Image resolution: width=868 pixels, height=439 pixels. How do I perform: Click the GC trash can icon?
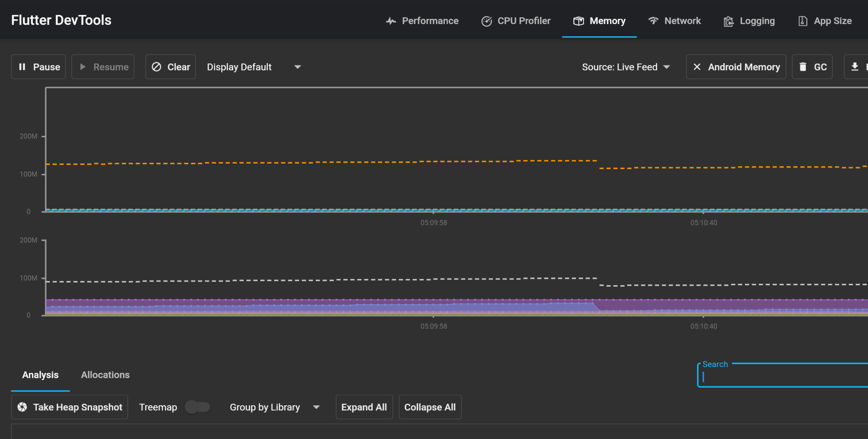click(803, 67)
